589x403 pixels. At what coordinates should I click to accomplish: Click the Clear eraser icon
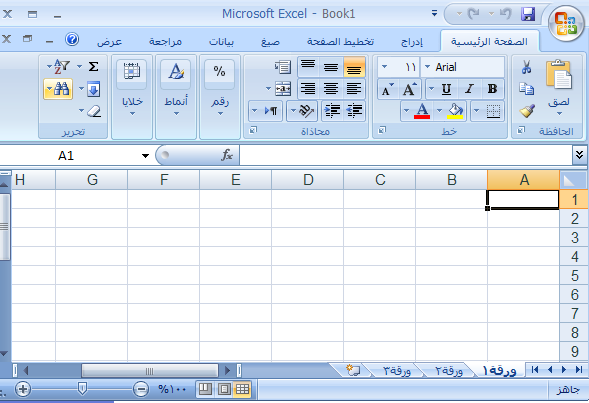[x=94, y=111]
